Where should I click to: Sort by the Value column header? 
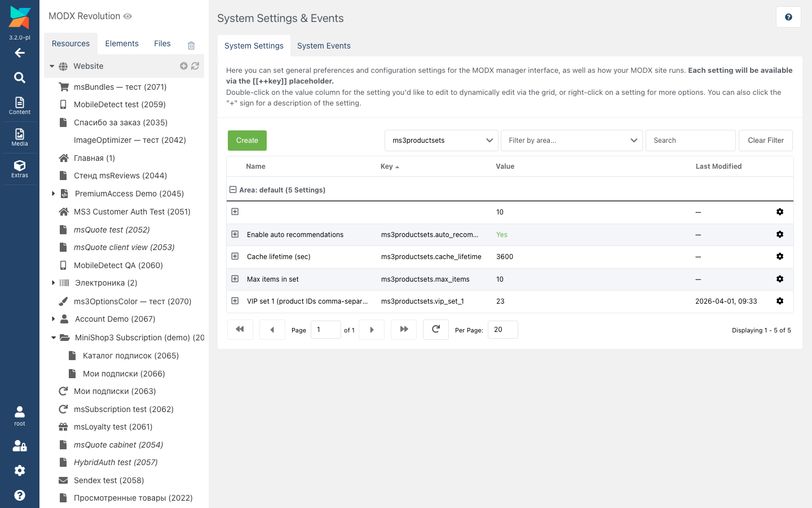coord(505,167)
